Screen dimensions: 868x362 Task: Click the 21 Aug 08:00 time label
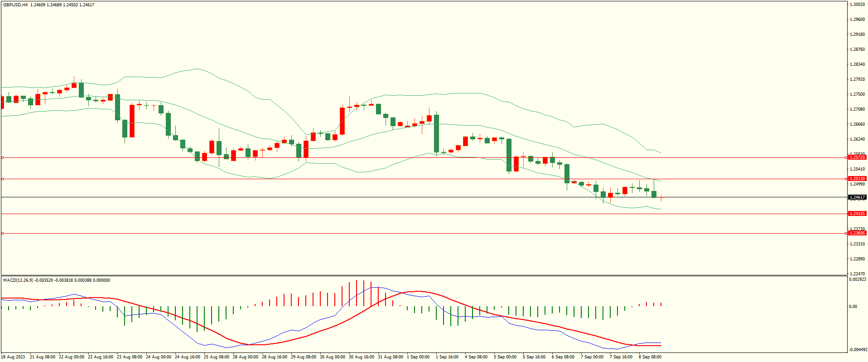click(x=43, y=357)
